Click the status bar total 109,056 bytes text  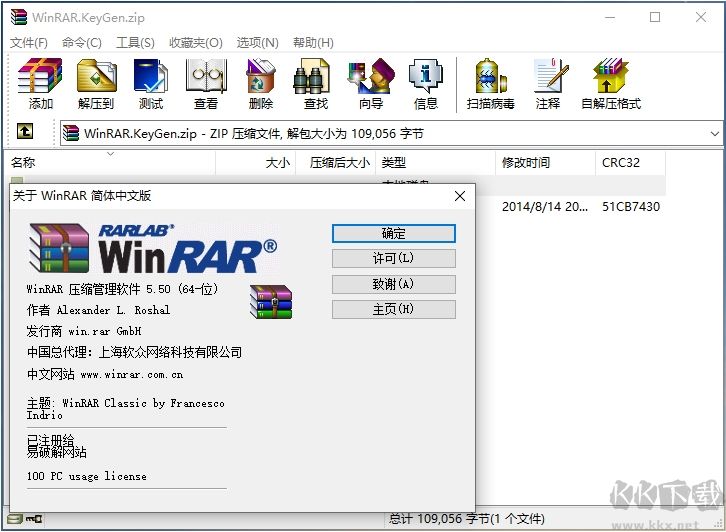click(x=467, y=519)
